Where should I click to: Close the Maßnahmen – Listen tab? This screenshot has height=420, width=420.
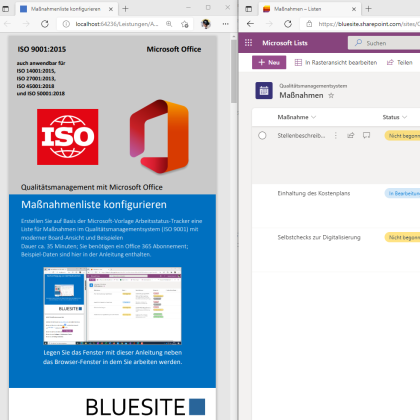click(x=354, y=9)
